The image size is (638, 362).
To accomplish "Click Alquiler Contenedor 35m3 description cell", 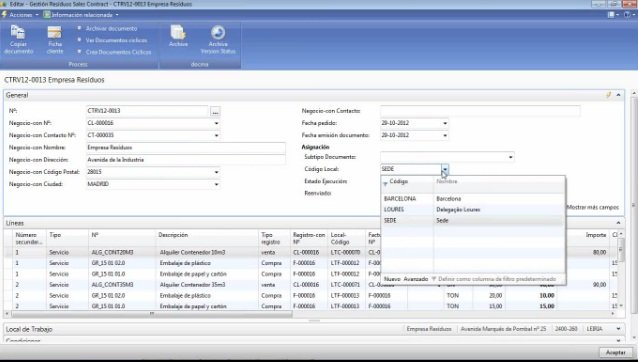I will point(207,285).
